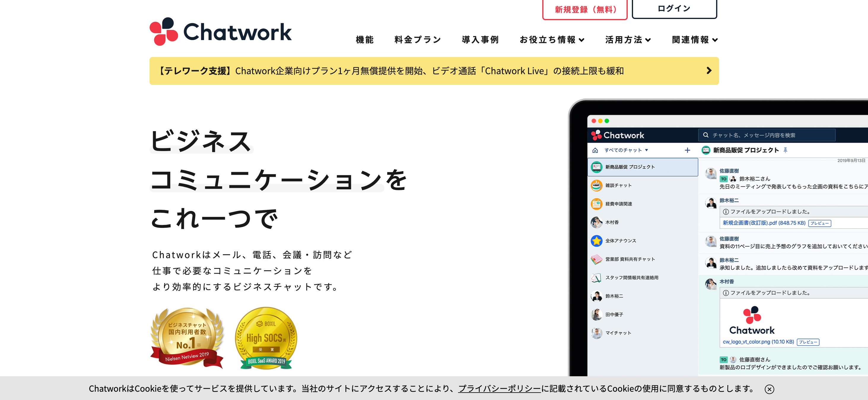Click the project icon in chat header

tap(706, 150)
